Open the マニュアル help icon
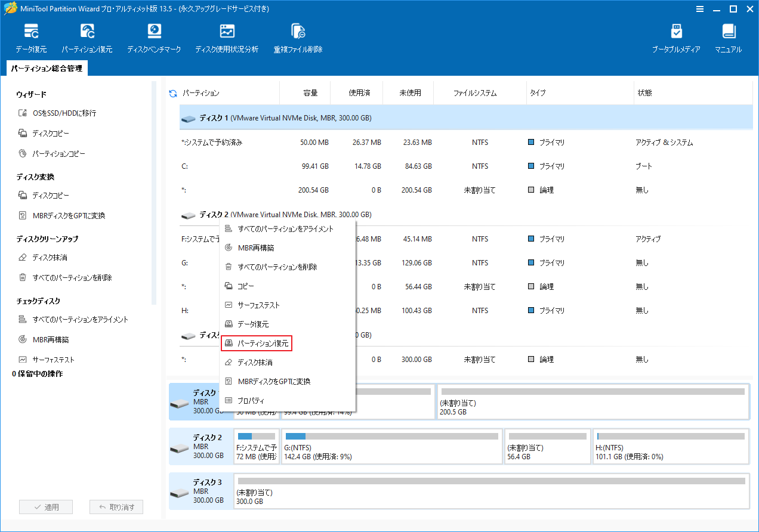This screenshot has width=759, height=532. point(728,36)
